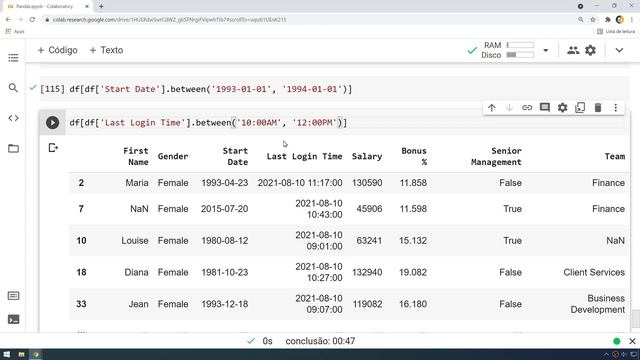Delete the current cell via trash icon
The width and height of the screenshot is (640, 360).
598,108
